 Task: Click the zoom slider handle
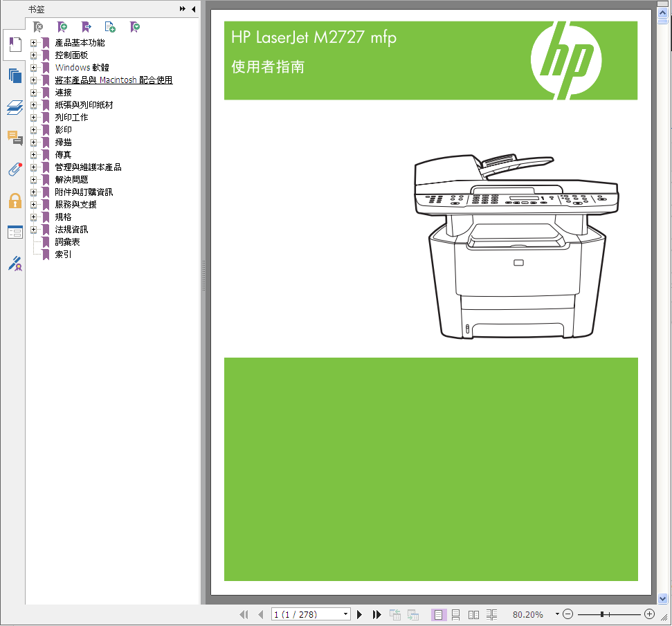tap(602, 614)
